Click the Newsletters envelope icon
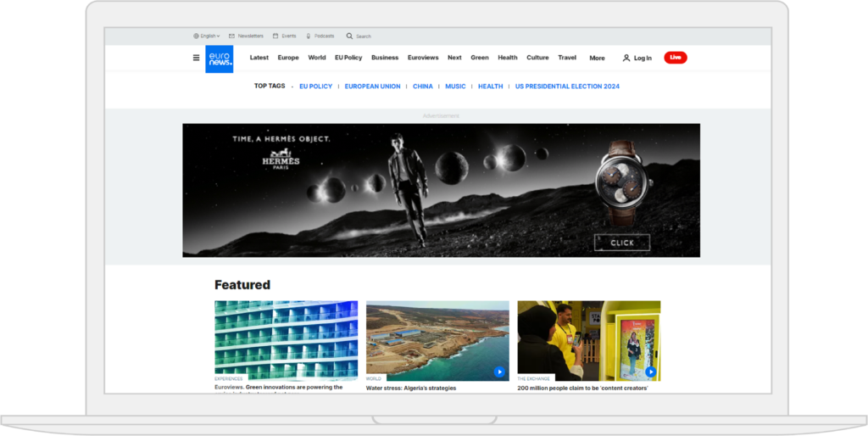This screenshot has height=436, width=868. 231,36
